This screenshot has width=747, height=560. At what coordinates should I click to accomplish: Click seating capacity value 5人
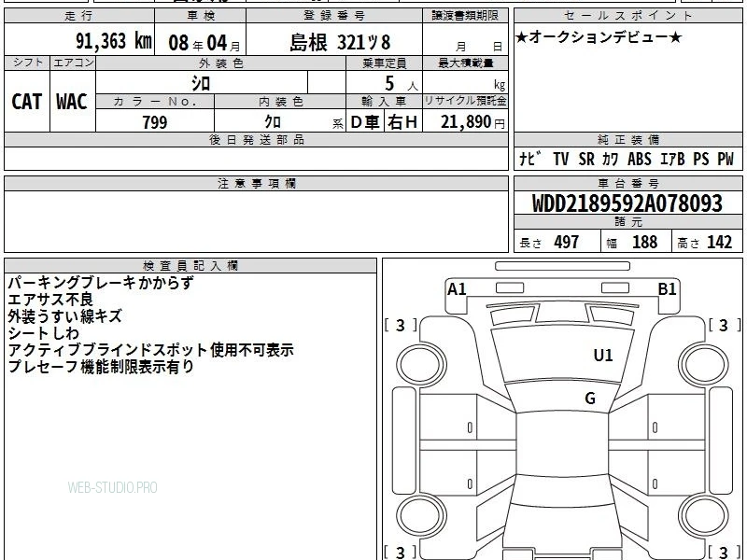click(x=401, y=84)
